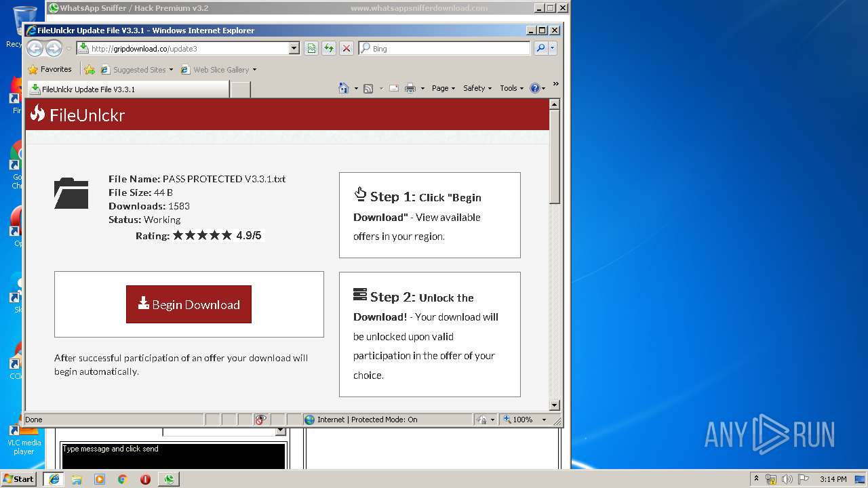This screenshot has height=488, width=868.
Task: Click the "Type message and click send" box
Action: pyautogui.click(x=174, y=455)
